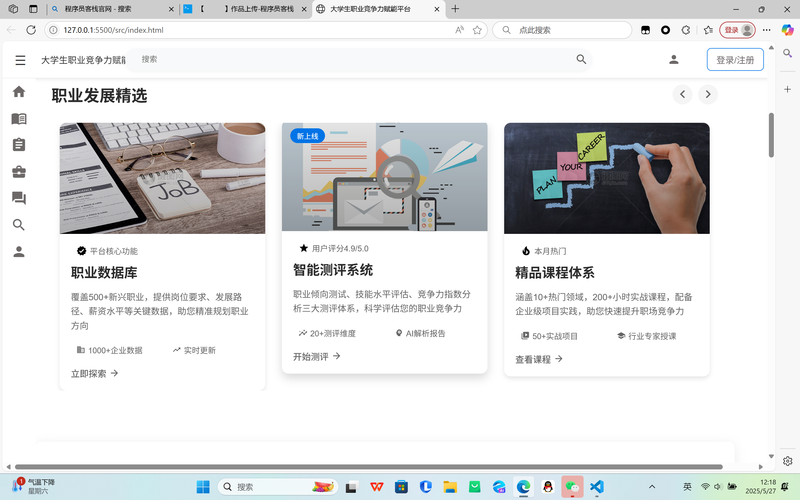Switch input language 英 indicator
This screenshot has height=500, width=800.
click(x=687, y=487)
